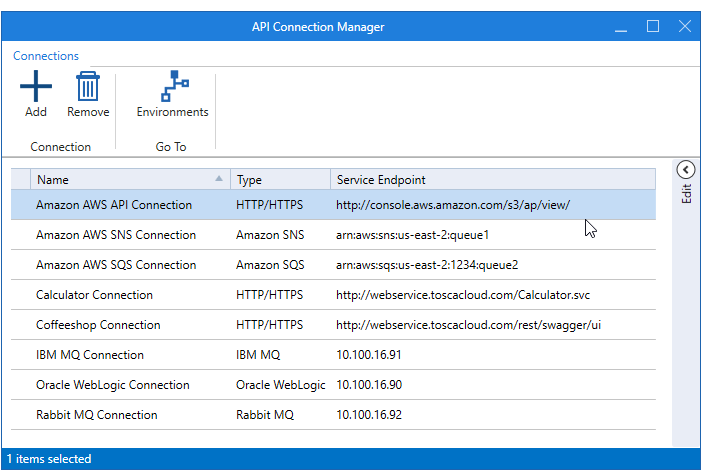This screenshot has height=475, width=705.
Task: Click the Add connection plus icon
Action: tap(36, 86)
